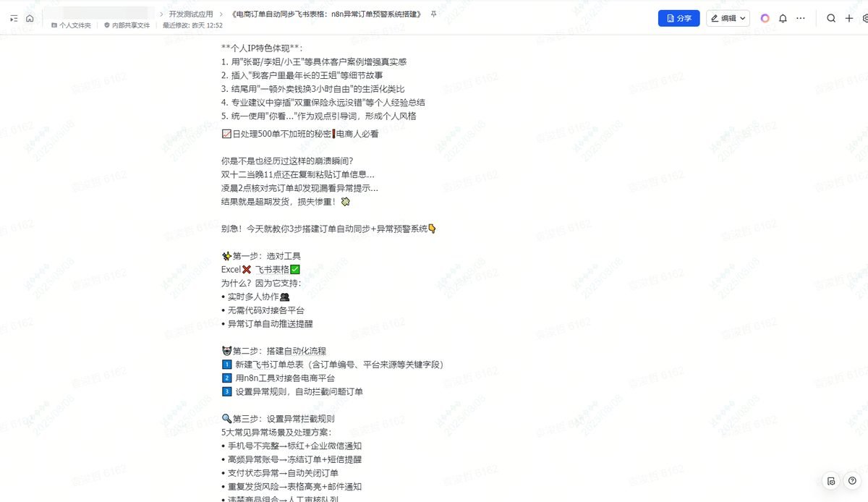Click bullet 手机号不完整→标红+企业微信通知
868x502 pixels.
291,446
